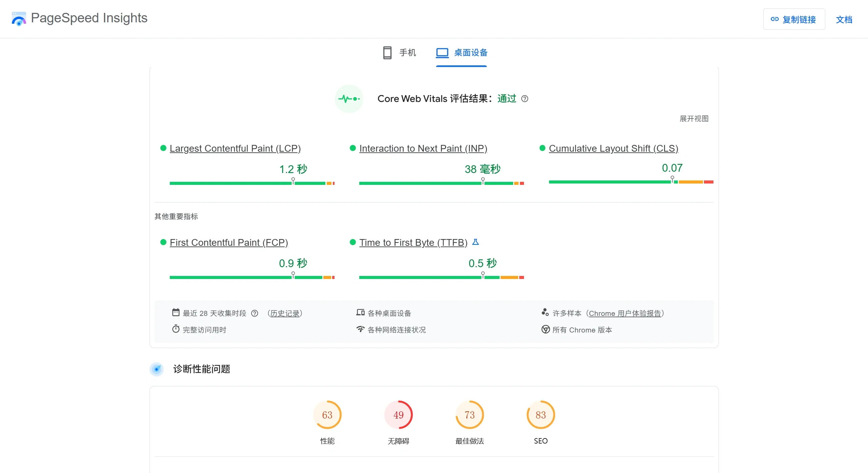Open Largest Contentful Paint (LCP) link
The height and width of the screenshot is (473, 868).
click(x=235, y=148)
